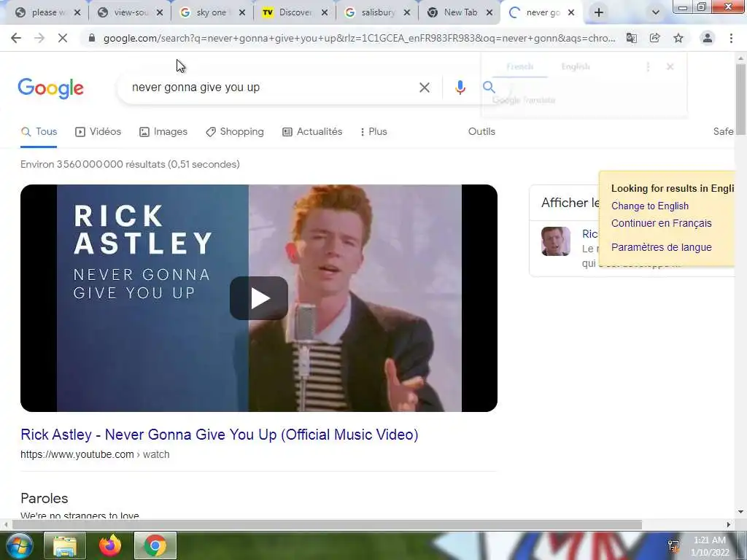Click the youtube.com watch URL text

click(x=95, y=455)
